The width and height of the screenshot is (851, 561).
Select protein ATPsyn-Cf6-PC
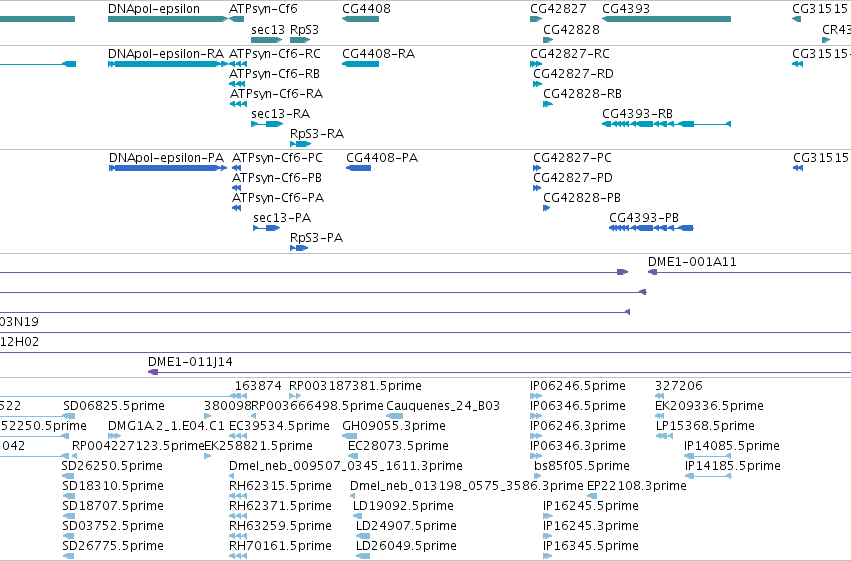[236, 168]
